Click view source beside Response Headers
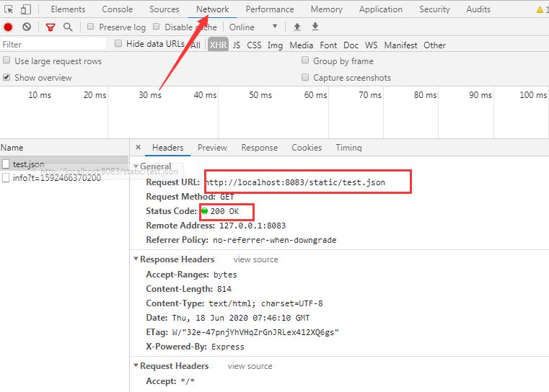Image resolution: width=549 pixels, height=392 pixels. [x=255, y=259]
